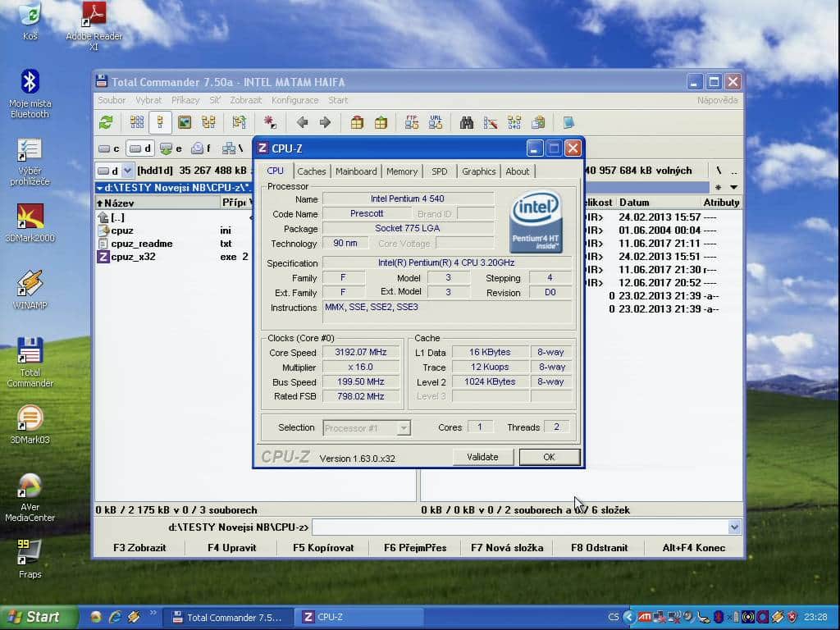The height and width of the screenshot is (630, 840).
Task: Click the F5 Kopírovat button
Action: point(323,547)
